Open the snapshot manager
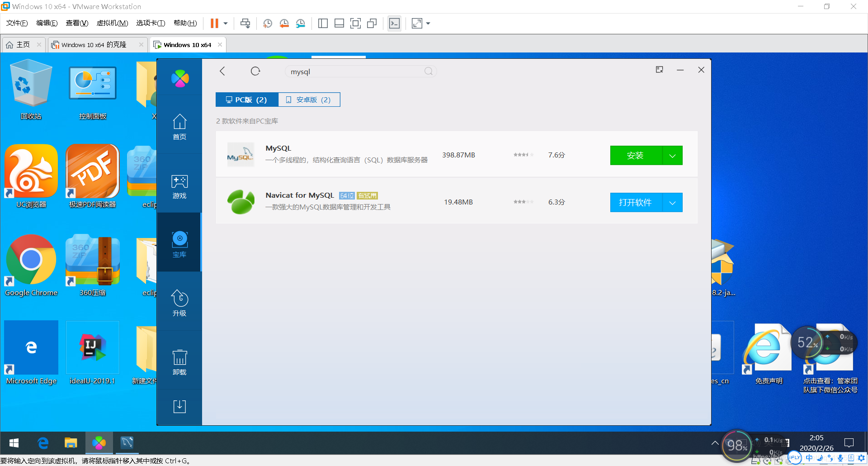The width and height of the screenshot is (868, 466). pyautogui.click(x=301, y=23)
